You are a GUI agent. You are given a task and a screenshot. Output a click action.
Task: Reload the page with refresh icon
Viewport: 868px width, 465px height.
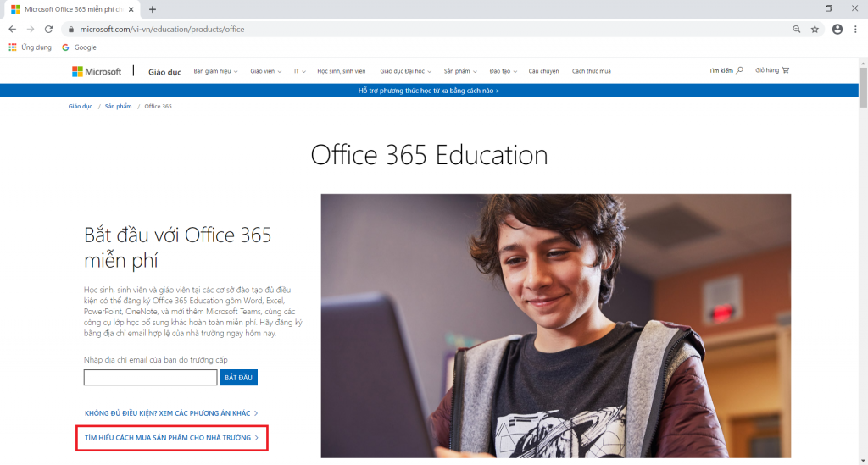coord(48,30)
